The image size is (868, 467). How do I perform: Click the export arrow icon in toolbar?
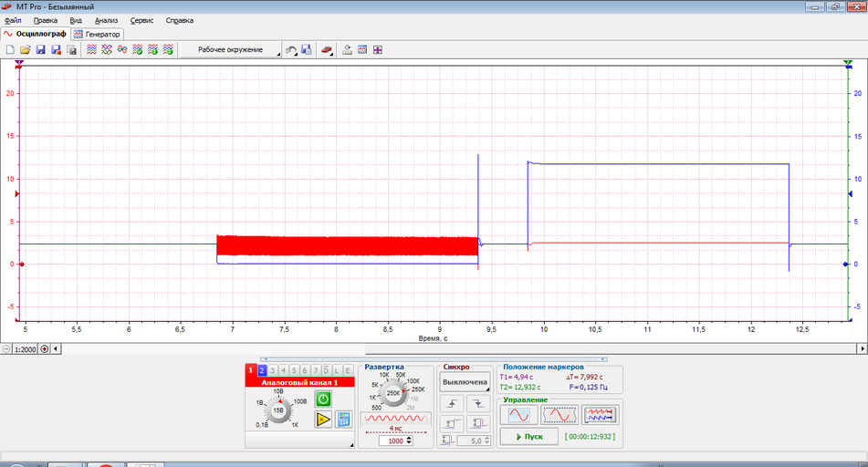[x=347, y=50]
